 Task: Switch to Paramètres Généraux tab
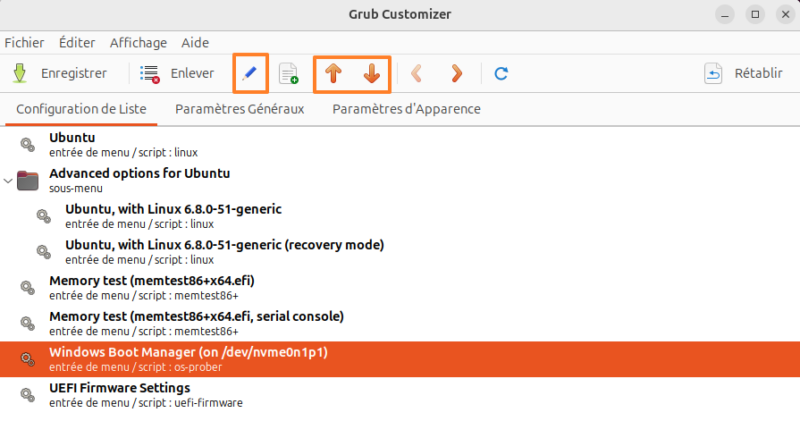[x=239, y=109]
